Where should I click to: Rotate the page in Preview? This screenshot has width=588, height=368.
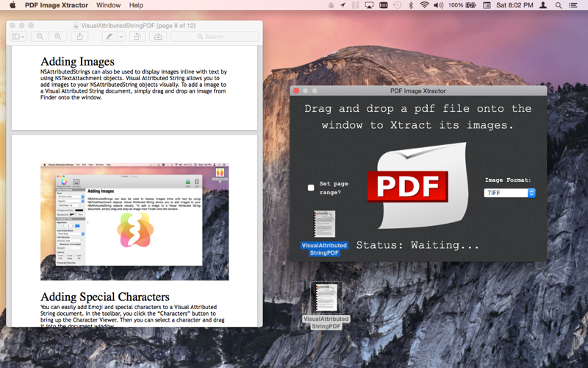(x=137, y=36)
